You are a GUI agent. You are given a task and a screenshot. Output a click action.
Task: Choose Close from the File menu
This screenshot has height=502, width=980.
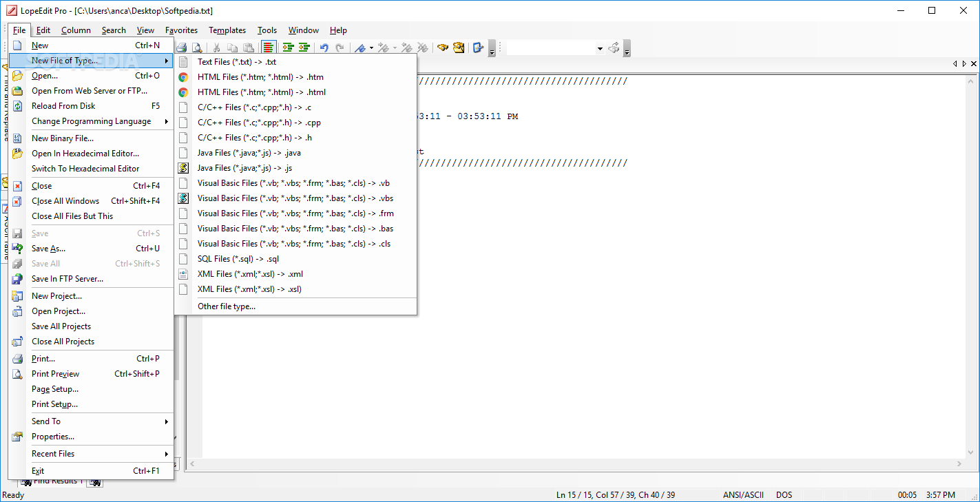(x=91, y=186)
